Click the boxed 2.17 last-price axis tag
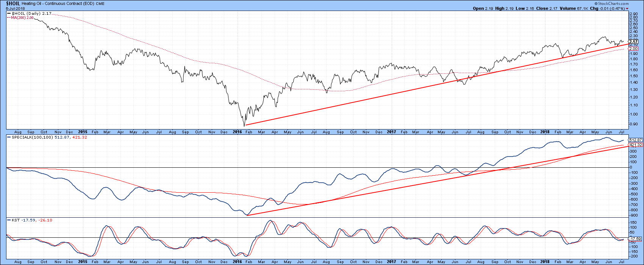Viewport: 644px width, 265px height. coord(634,41)
